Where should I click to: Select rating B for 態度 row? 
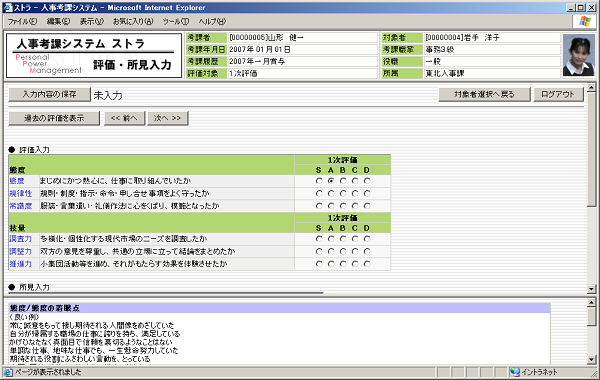pyautogui.click(x=343, y=181)
